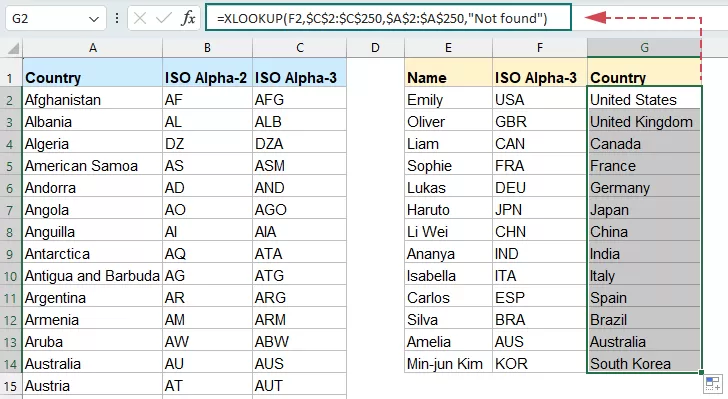The width and height of the screenshot is (728, 399).
Task: Click the Name Box showing G2
Action: click(56, 19)
